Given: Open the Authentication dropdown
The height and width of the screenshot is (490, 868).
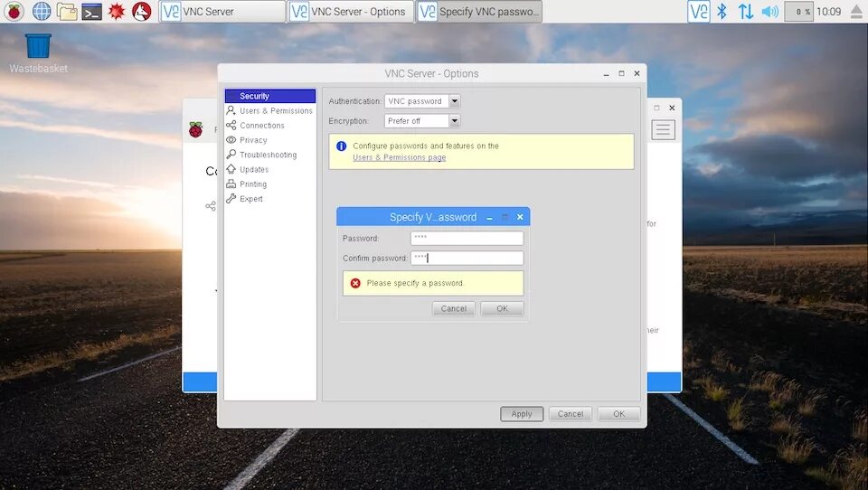Looking at the screenshot, I should [422, 100].
